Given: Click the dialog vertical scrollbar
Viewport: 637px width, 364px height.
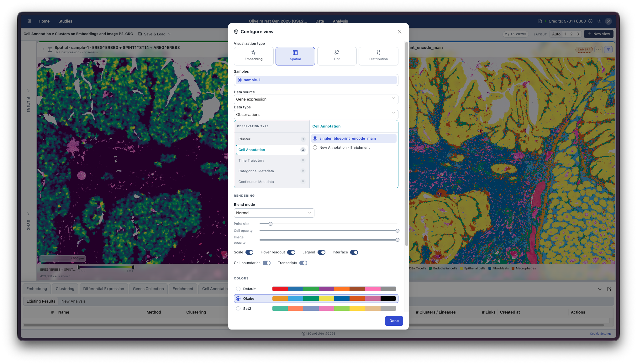Looking at the screenshot, I should 407,144.
